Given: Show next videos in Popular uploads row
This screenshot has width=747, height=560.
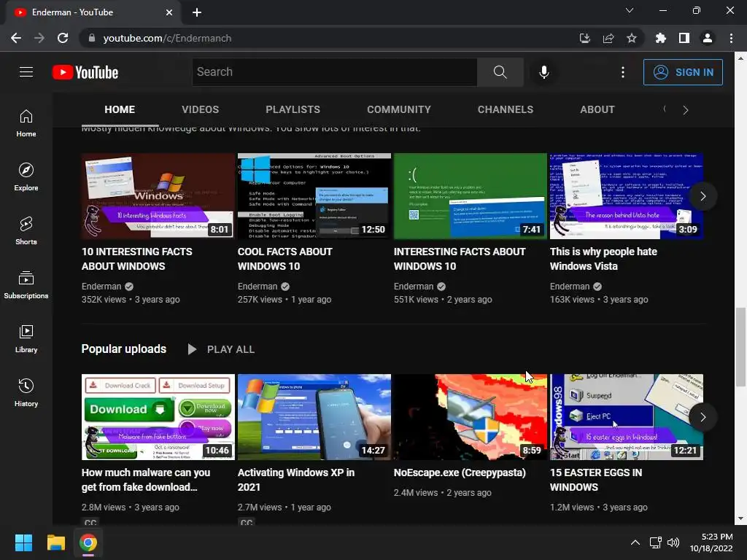Looking at the screenshot, I should click(x=703, y=417).
